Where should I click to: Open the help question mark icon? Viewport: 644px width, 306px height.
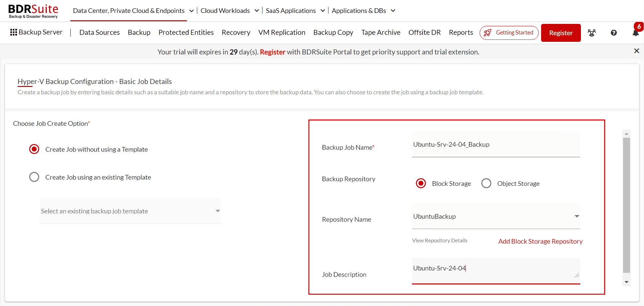(614, 33)
